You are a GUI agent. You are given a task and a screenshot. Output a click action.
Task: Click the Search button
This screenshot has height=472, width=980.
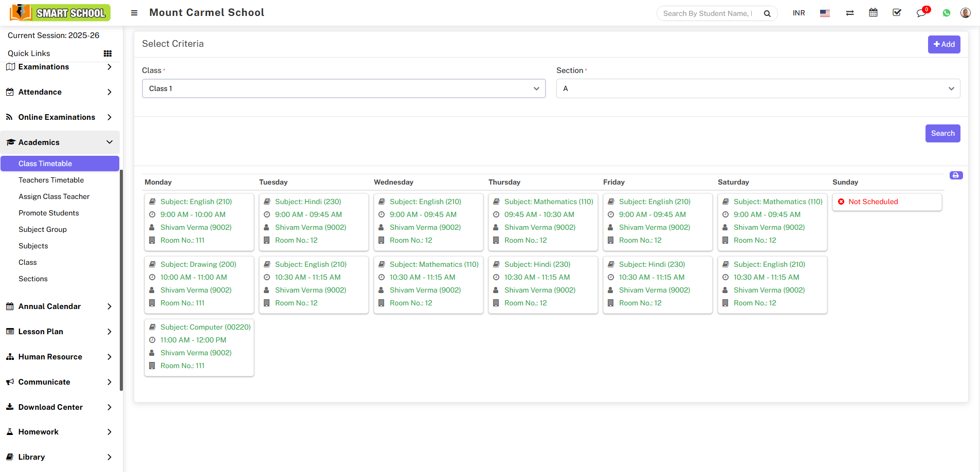tap(942, 133)
